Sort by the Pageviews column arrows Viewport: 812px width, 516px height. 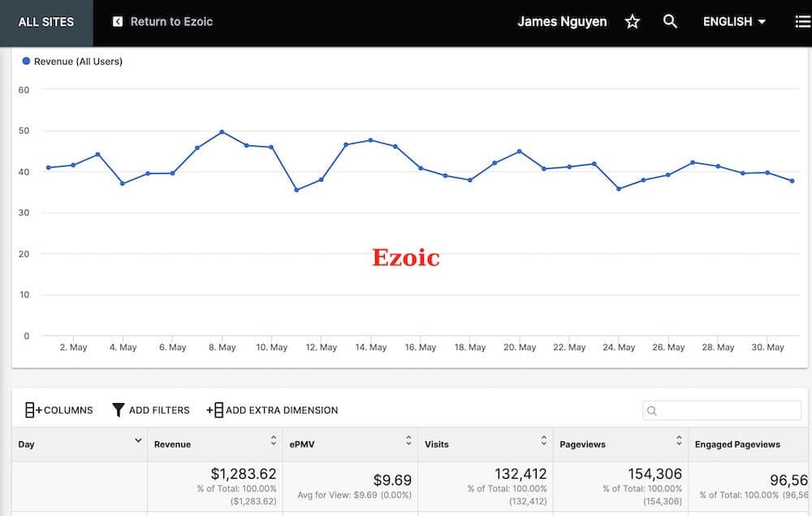679,440
